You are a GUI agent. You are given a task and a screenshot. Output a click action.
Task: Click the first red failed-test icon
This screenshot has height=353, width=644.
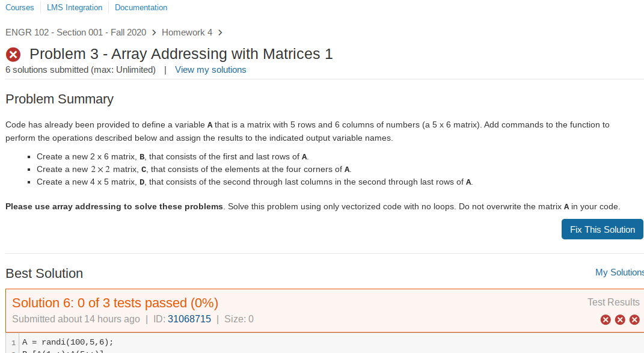(606, 319)
